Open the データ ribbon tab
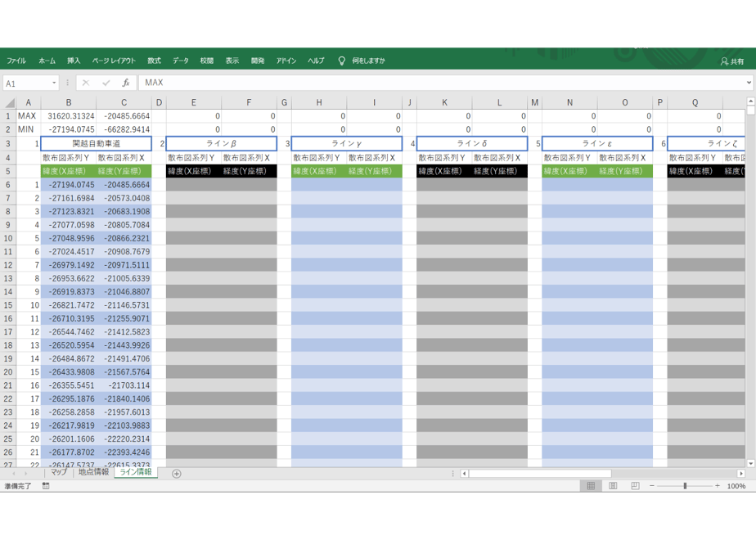This screenshot has height=540, width=756. [181, 61]
